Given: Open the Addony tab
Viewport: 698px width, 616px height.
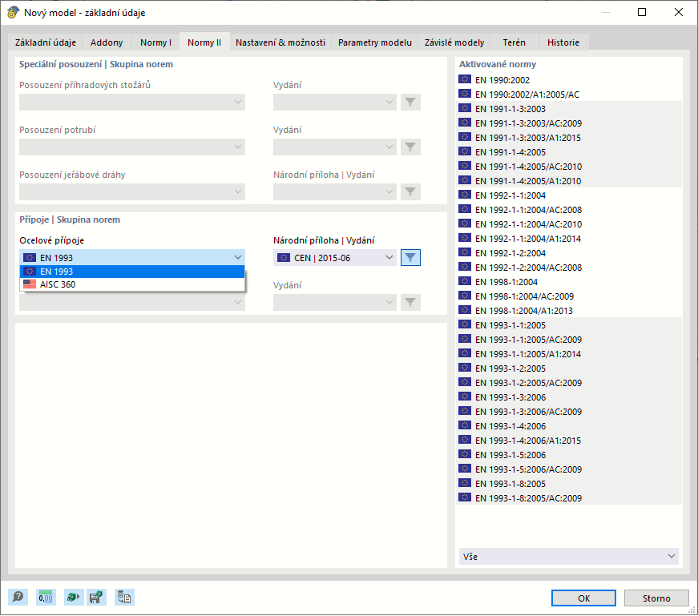Looking at the screenshot, I should tap(107, 42).
